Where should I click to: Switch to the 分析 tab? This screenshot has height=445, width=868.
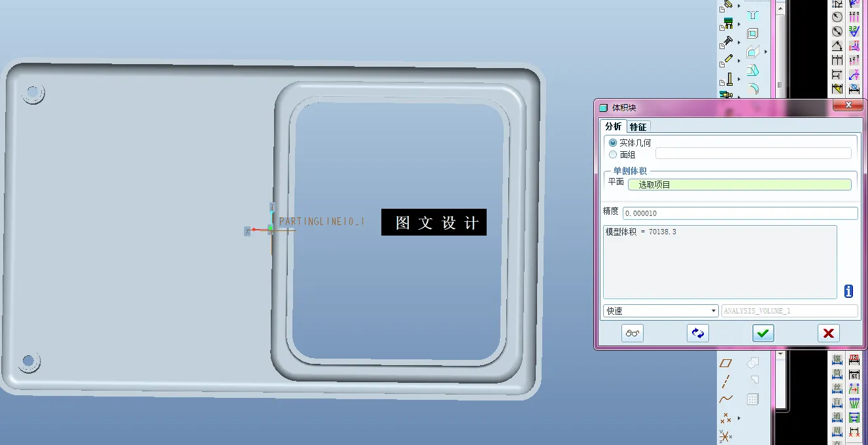coord(614,126)
